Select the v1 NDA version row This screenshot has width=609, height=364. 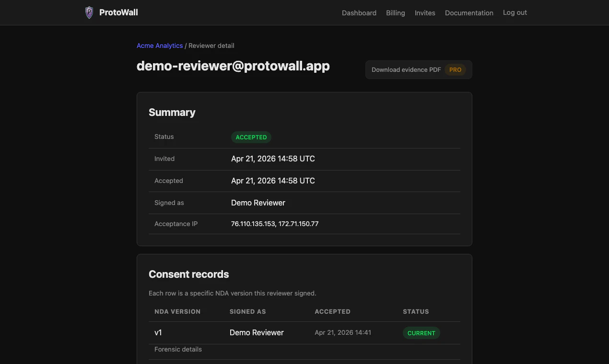158,332
